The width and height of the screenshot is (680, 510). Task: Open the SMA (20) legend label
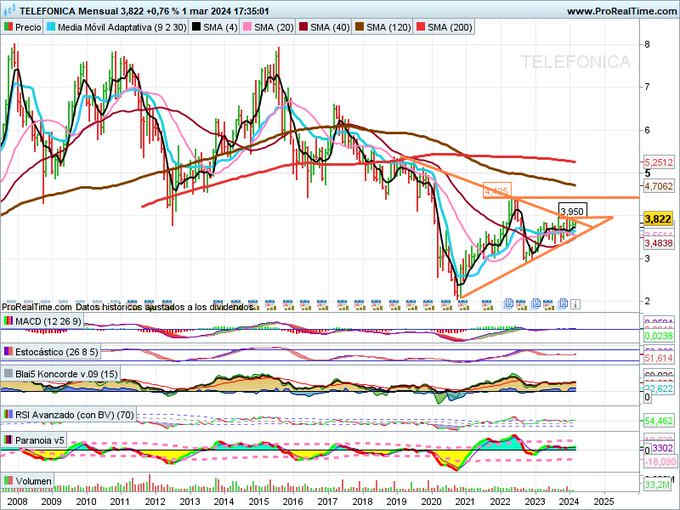coord(274,27)
